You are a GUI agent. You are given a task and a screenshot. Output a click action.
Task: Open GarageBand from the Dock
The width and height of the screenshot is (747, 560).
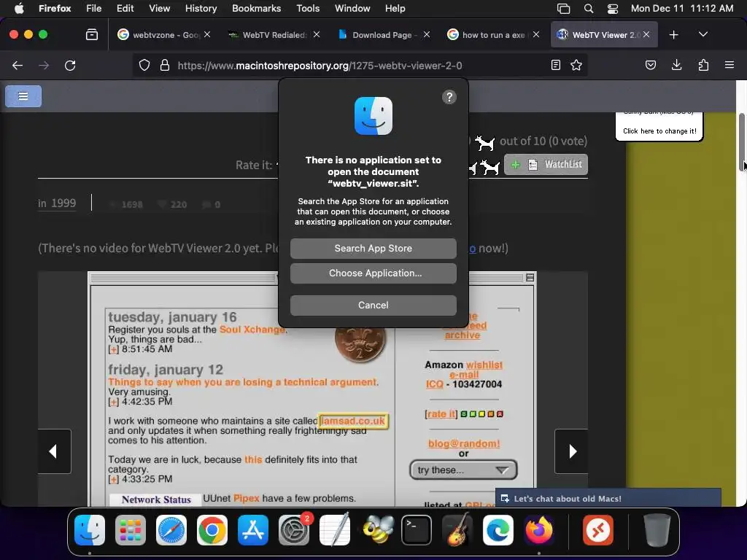coord(457,530)
